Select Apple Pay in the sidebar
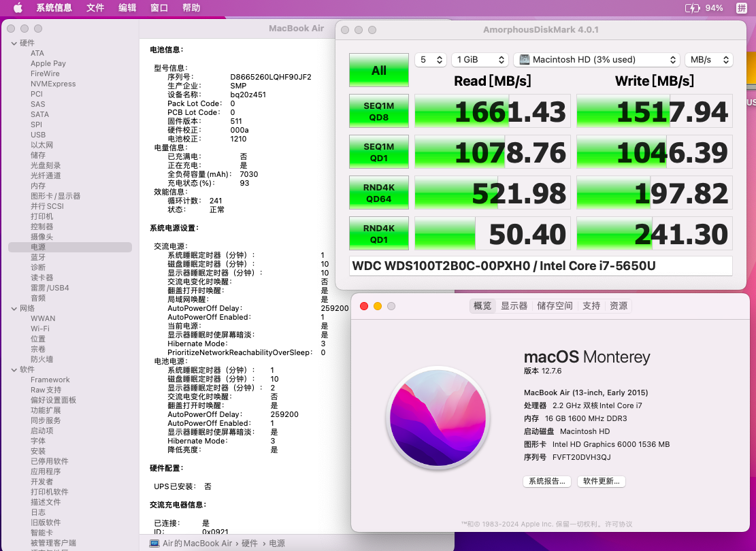756x551 pixels. [x=48, y=64]
